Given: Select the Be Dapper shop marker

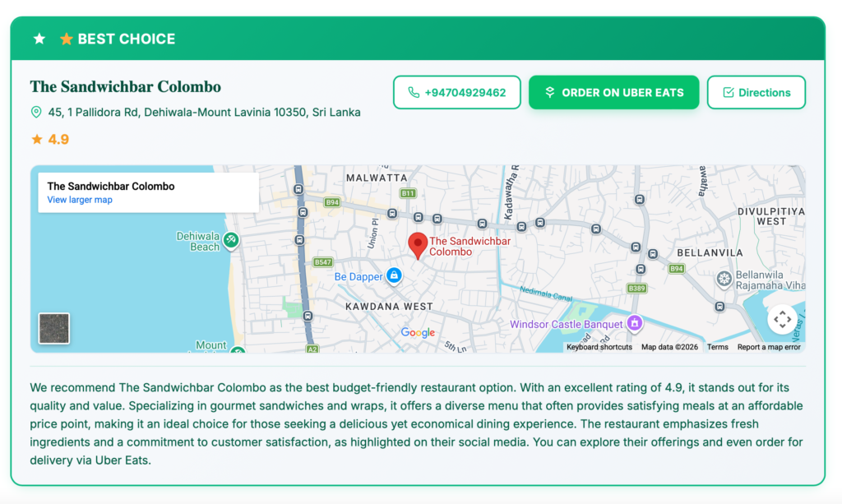Looking at the screenshot, I should [x=394, y=276].
